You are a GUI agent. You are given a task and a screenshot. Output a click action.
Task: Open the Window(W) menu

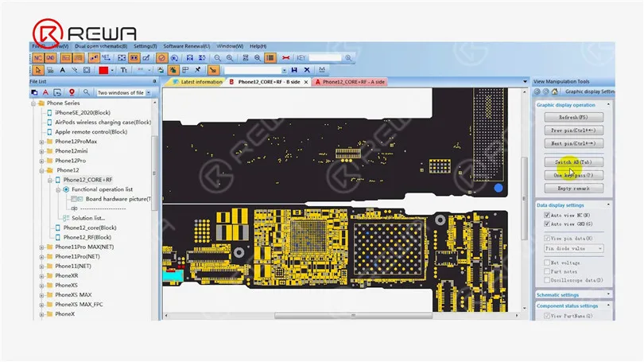230,46
